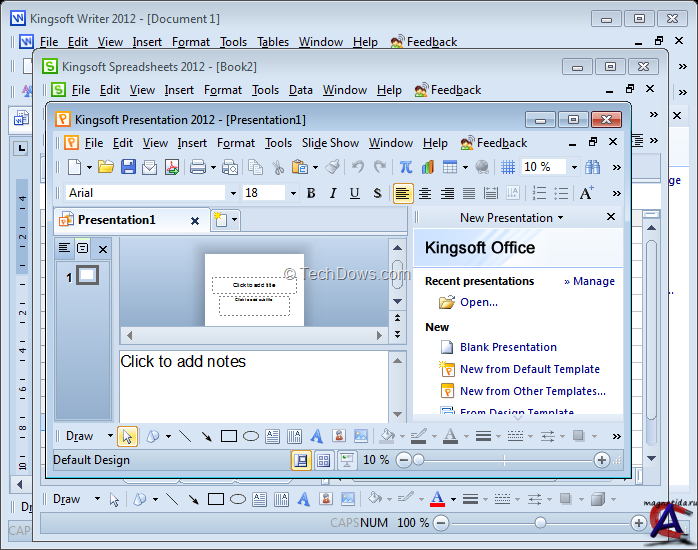This screenshot has width=698, height=550.
Task: Insert WordArt from Presentation drawing toolbar
Action: click(317, 436)
